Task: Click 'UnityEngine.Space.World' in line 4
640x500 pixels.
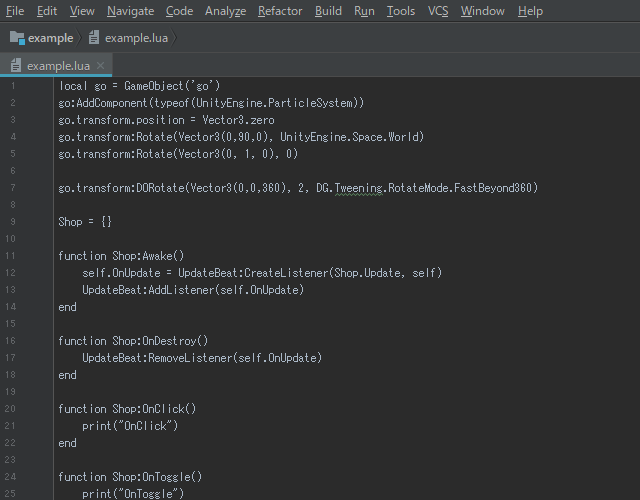Action: pyautogui.click(x=350, y=137)
